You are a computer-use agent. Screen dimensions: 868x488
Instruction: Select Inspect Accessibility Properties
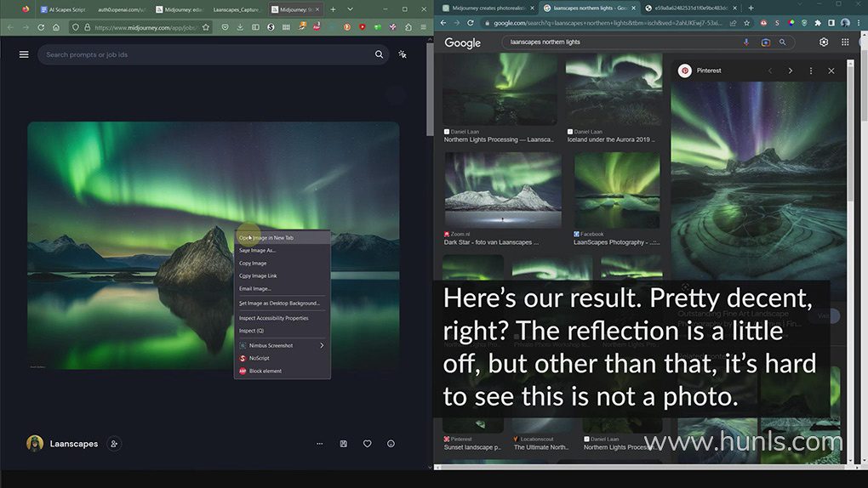click(x=283, y=318)
